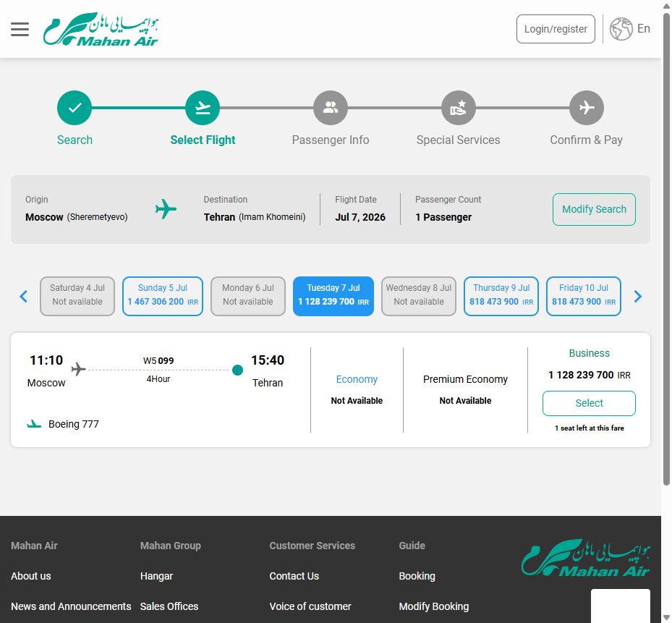Click the airplane icon between origin and destination
This screenshot has height=623, width=672.
pos(166,209)
